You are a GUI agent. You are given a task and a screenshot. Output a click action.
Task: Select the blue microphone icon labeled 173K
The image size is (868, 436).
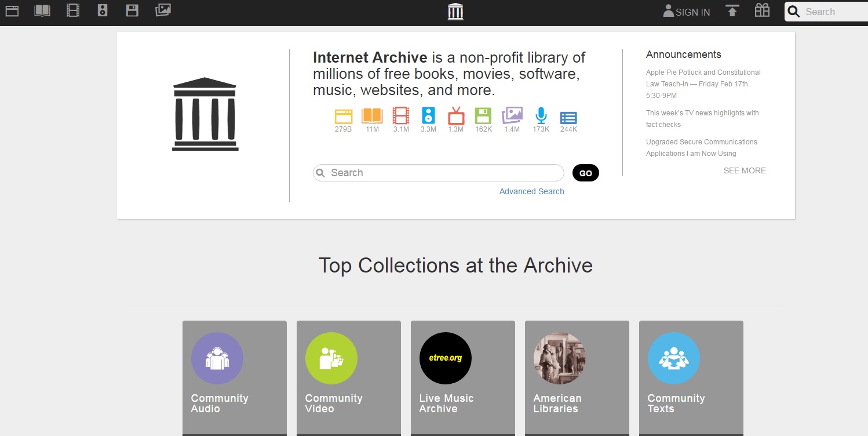(x=541, y=116)
